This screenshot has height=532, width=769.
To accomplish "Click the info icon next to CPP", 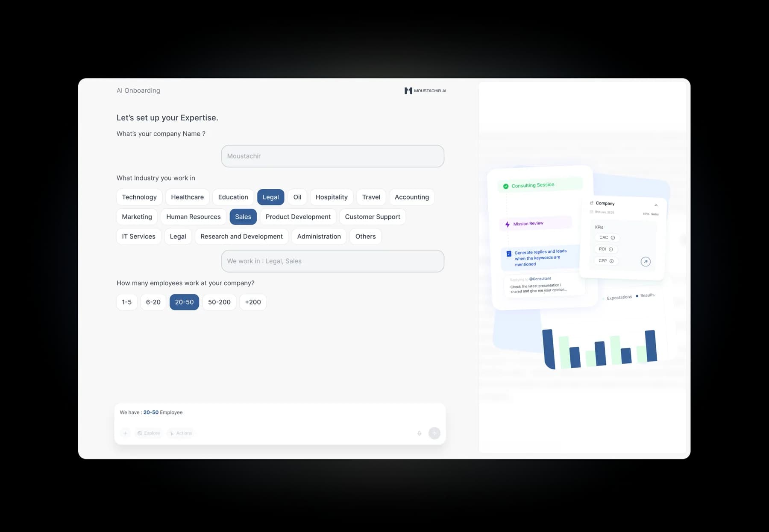I will point(612,261).
